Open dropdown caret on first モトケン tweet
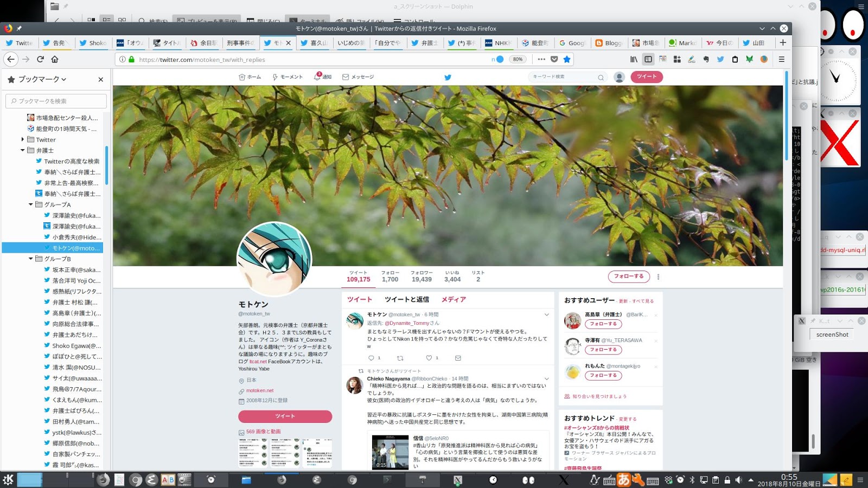Viewport: 868px width, 488px height. (546, 314)
